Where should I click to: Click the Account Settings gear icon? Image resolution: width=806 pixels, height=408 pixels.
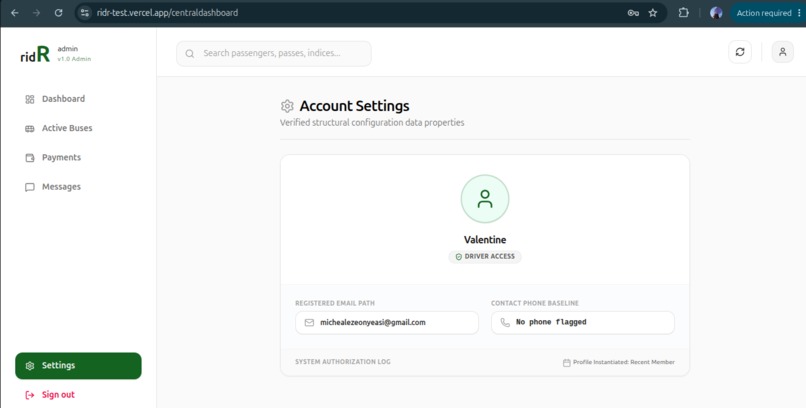pos(287,106)
